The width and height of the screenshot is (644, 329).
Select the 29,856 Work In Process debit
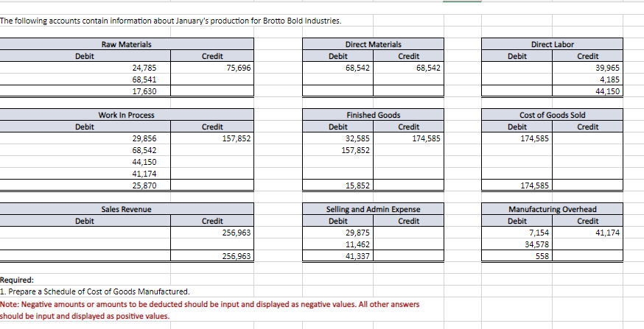tap(85, 138)
